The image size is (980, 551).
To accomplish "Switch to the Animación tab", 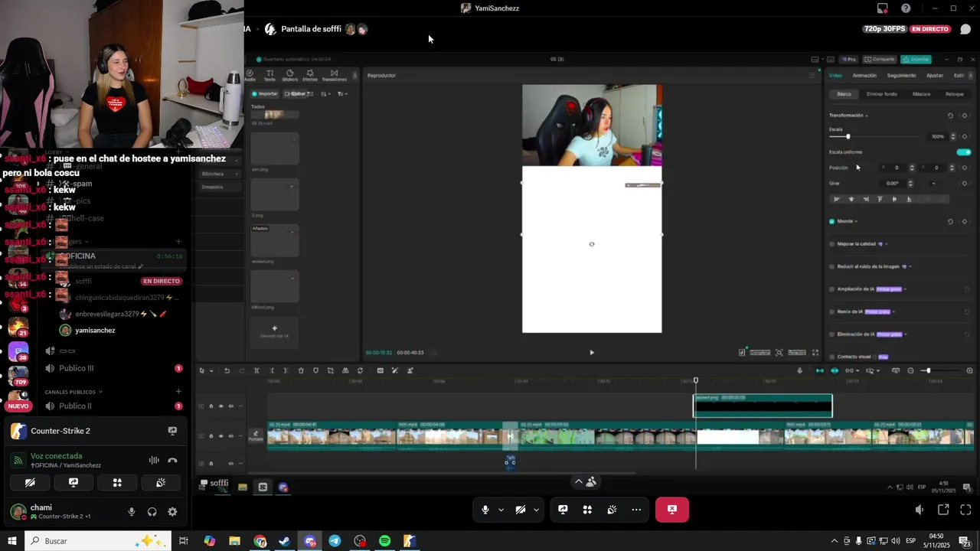I will [864, 76].
